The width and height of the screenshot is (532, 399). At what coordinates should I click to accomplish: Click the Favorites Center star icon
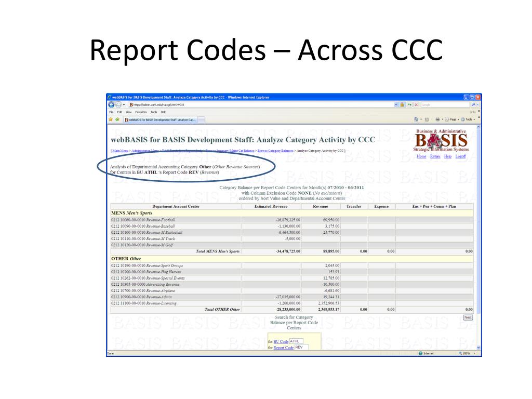[x=111, y=119]
